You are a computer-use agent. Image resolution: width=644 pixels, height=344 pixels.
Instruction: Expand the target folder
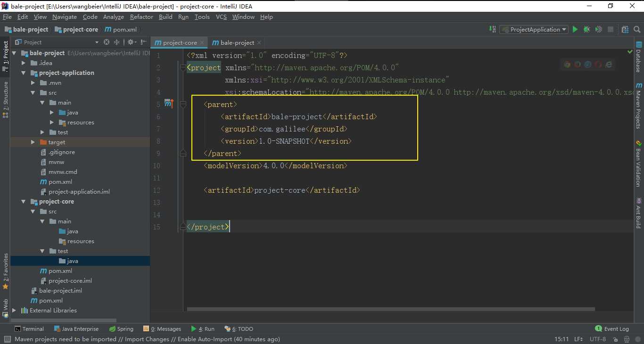pos(33,142)
